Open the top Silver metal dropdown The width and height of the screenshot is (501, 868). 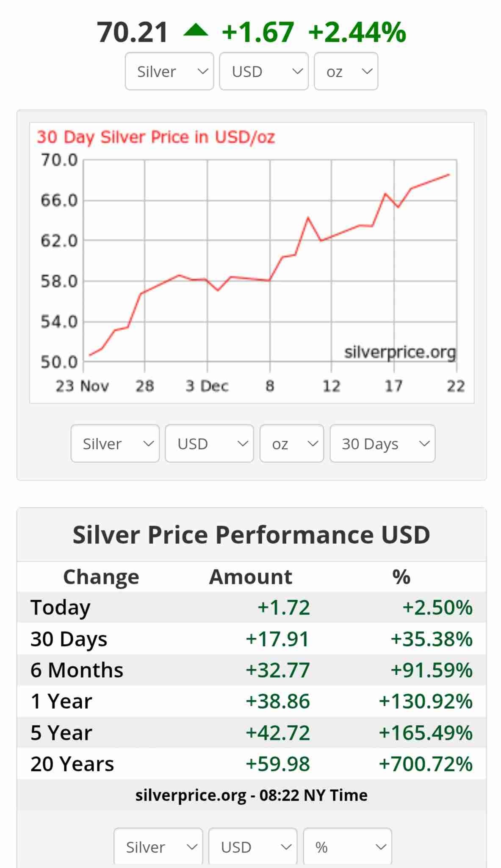click(x=169, y=71)
